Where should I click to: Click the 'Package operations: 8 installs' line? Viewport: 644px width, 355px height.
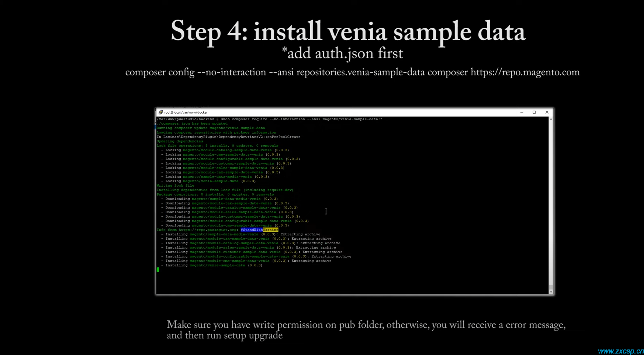point(215,194)
